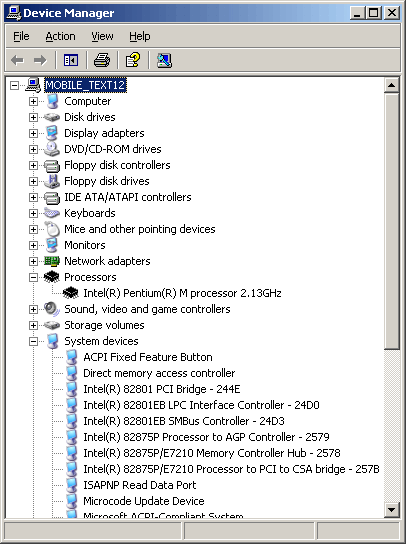Click the Forward arrow toolbar button
The height and width of the screenshot is (544, 406).
(x=40, y=60)
